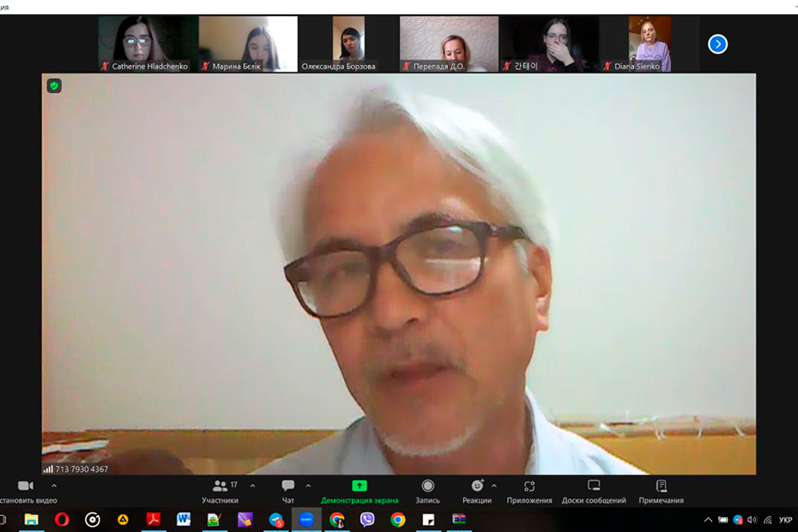Click the meeting ID 713 7930 4367
The image size is (798, 532).
[82, 469]
